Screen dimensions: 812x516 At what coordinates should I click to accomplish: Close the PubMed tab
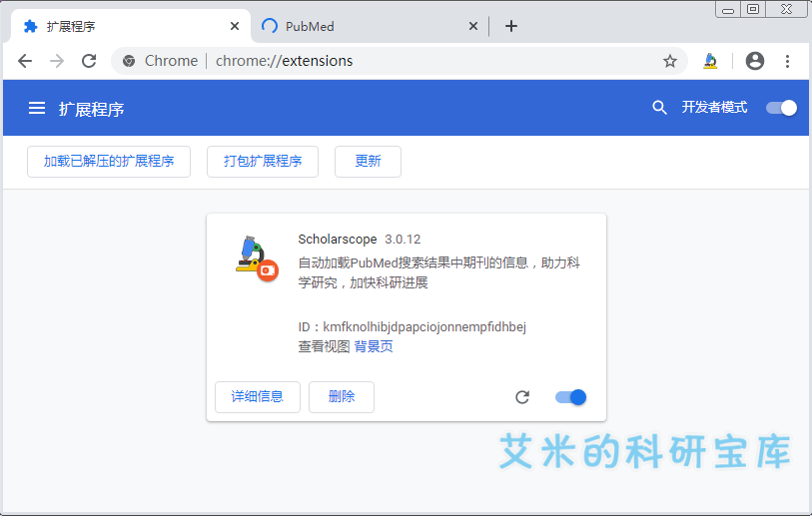pyautogui.click(x=472, y=26)
